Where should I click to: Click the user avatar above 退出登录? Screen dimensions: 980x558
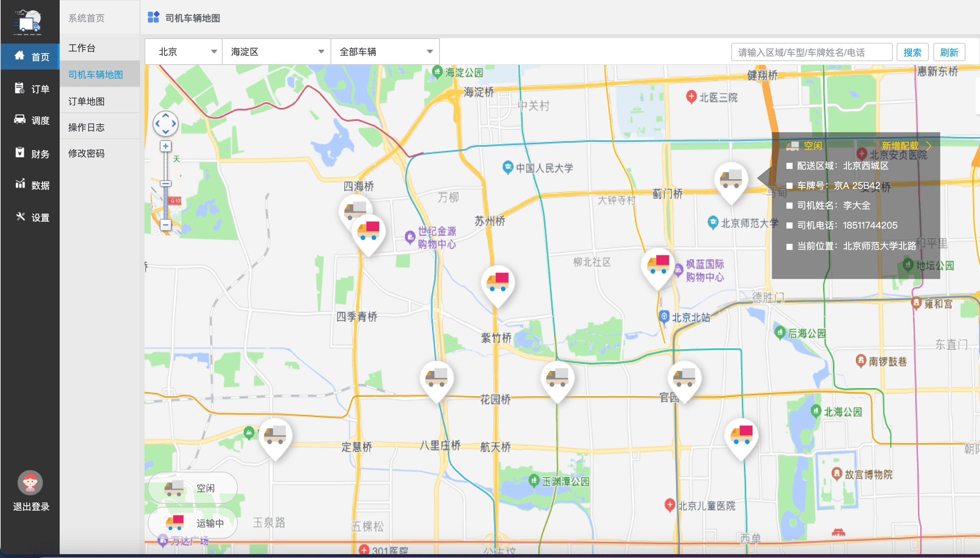(30, 482)
